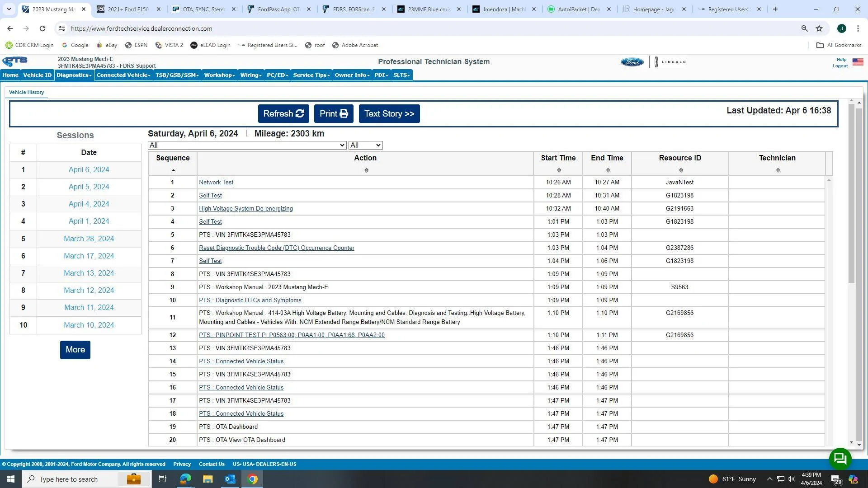Sort by End Time column arrows
The width and height of the screenshot is (868, 488).
[x=608, y=170]
